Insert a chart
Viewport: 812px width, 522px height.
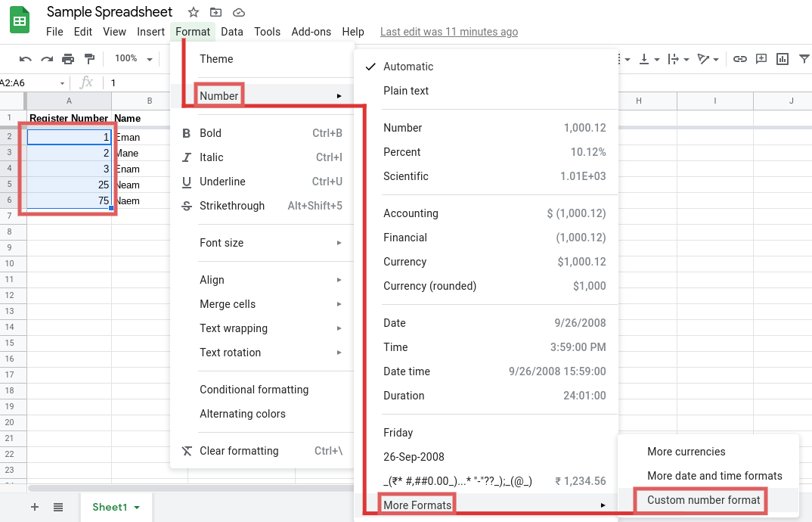[783, 58]
